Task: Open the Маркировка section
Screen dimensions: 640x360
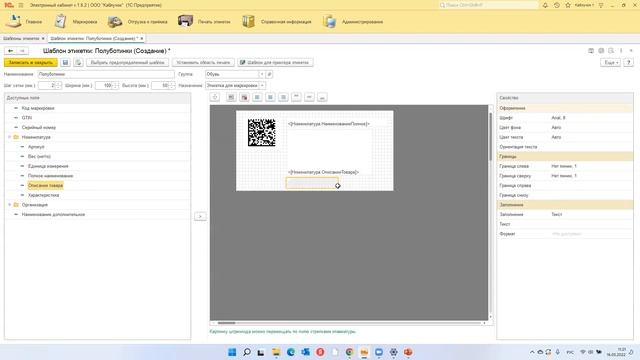Action: tap(76, 22)
